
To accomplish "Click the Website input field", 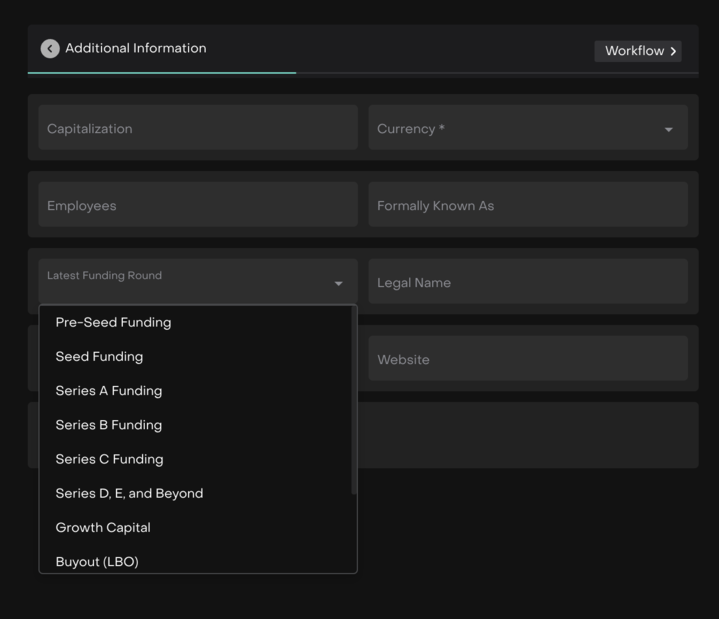I will (528, 359).
